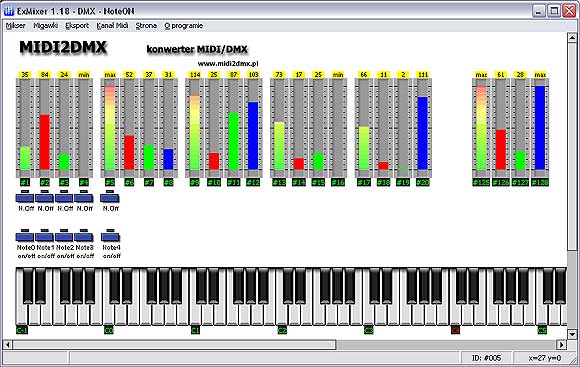580x367 pixels.
Task: Click the piano key labeled C2
Action: coord(281,314)
